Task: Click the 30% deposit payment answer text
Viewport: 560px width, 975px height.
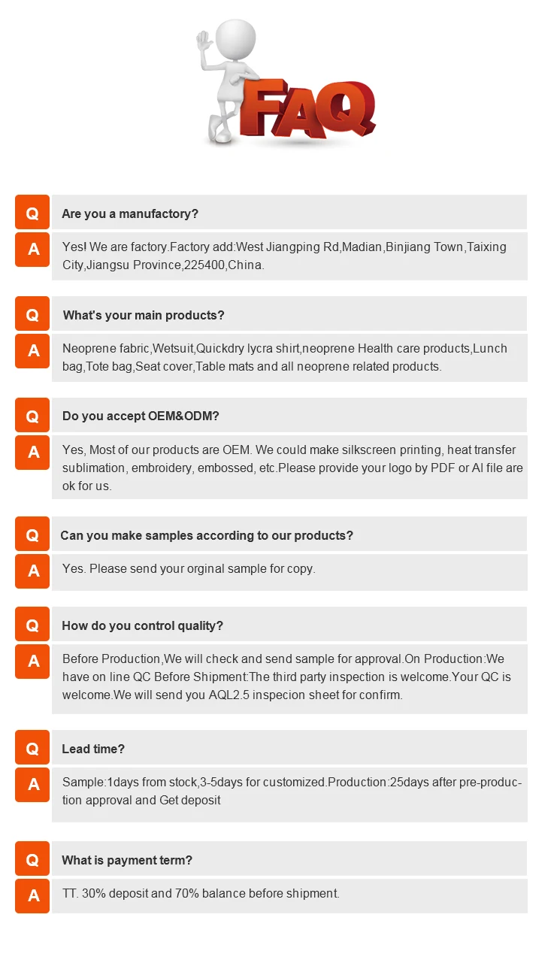Action: (201, 893)
